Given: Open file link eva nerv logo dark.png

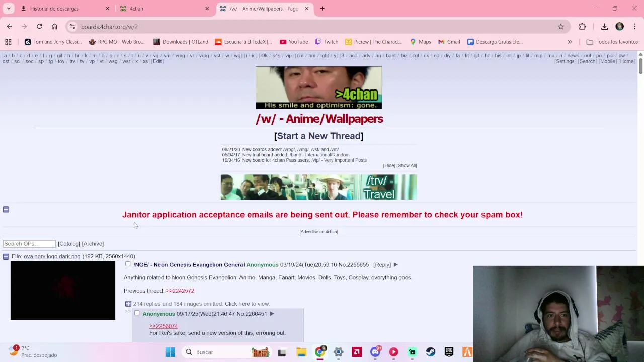Looking at the screenshot, I should [52, 256].
